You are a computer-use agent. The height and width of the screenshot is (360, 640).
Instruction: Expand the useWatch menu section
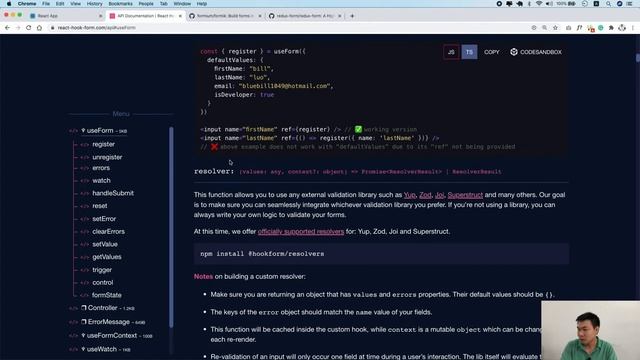105,349
